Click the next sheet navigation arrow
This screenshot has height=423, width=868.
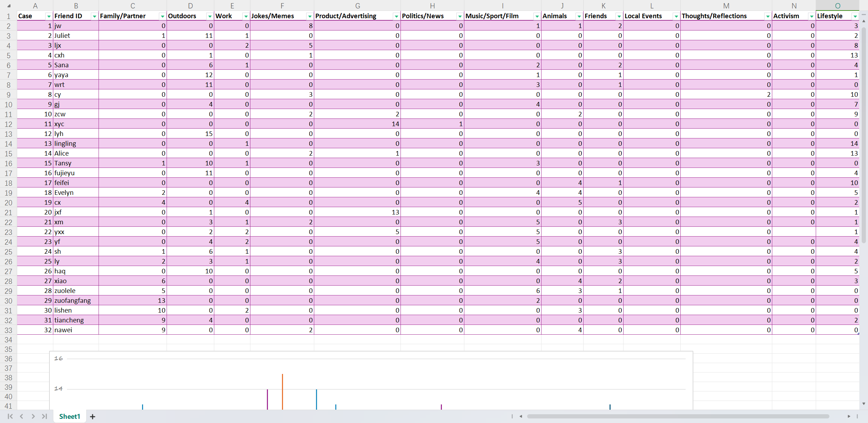pos(33,416)
